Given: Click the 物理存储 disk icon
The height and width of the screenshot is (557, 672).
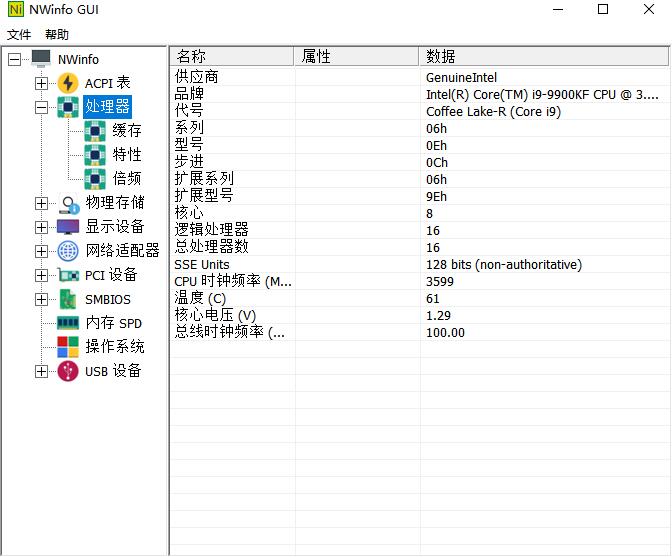Looking at the screenshot, I should click(69, 203).
